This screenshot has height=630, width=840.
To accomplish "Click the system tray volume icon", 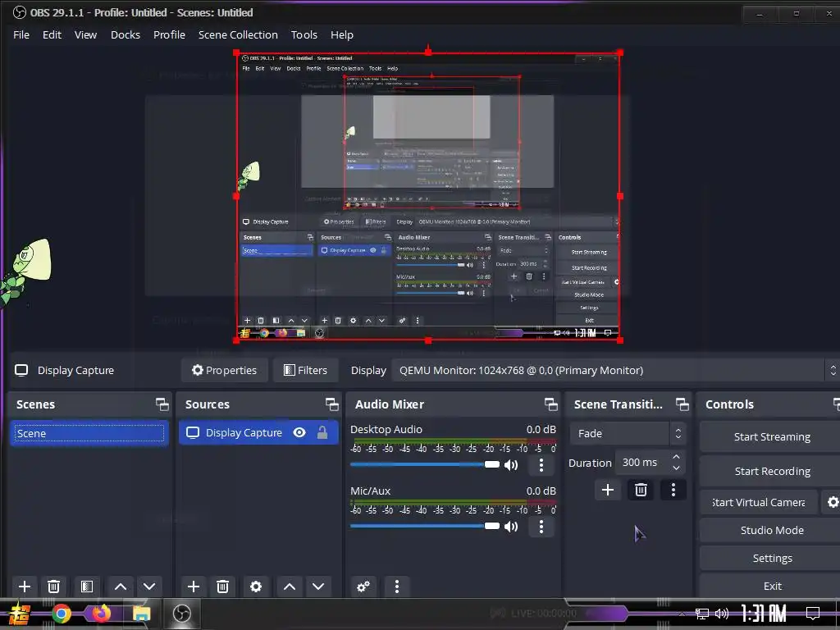I will coord(722,614).
